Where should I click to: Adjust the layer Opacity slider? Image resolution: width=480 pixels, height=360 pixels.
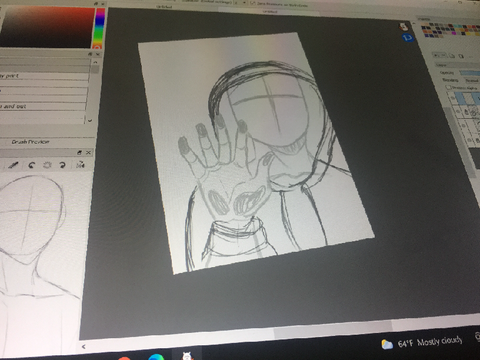pos(470,72)
